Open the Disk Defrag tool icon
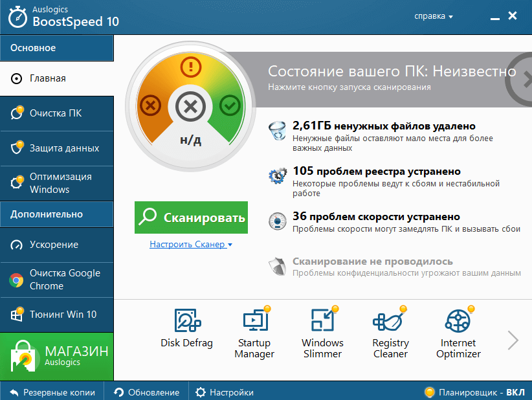 tap(186, 322)
